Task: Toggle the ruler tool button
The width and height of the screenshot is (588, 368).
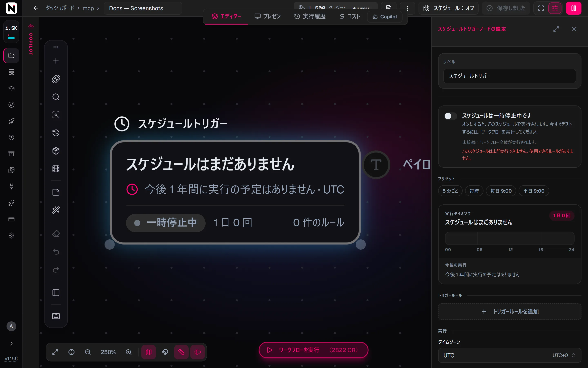Action: tap(181, 352)
